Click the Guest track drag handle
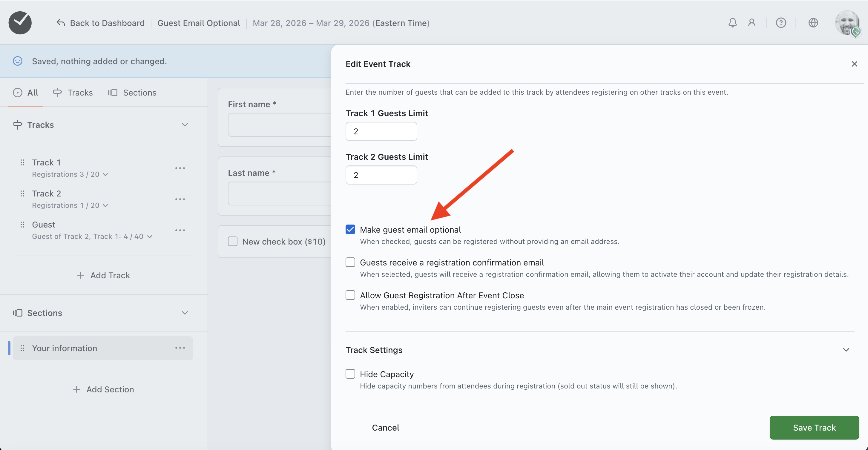The width and height of the screenshot is (868, 450). click(x=22, y=225)
